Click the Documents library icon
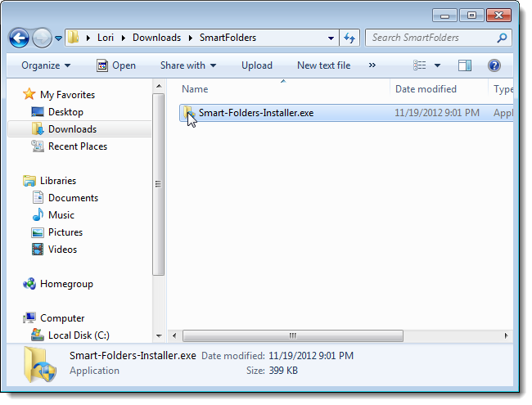The width and height of the screenshot is (532, 405). pyautogui.click(x=38, y=197)
